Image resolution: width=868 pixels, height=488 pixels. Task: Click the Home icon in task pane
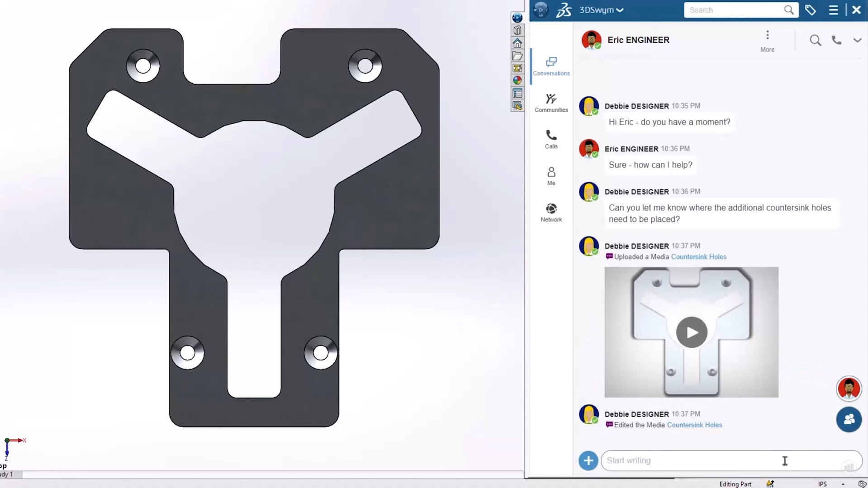coord(517,43)
